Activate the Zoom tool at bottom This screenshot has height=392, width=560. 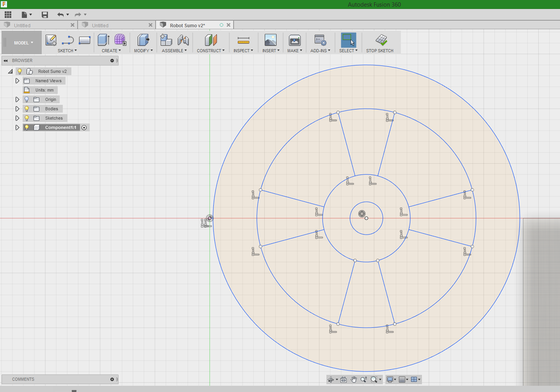tap(363, 379)
